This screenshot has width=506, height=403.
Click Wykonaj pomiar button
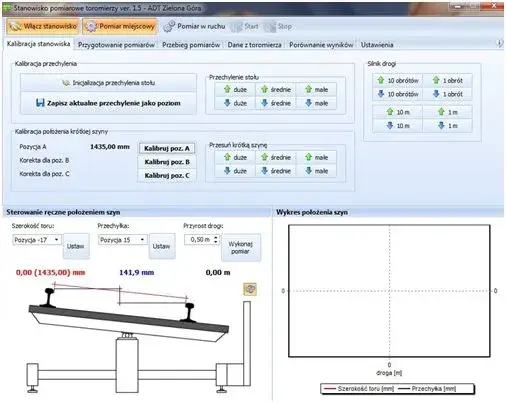tap(241, 247)
